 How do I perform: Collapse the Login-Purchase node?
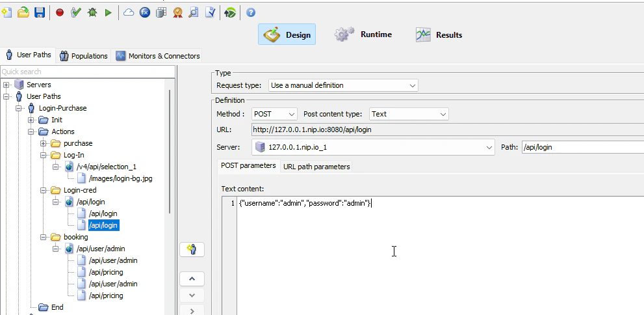18,108
